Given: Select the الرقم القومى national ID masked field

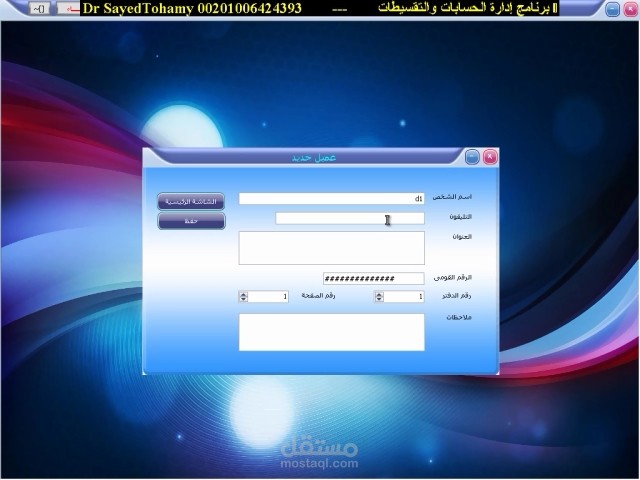Looking at the screenshot, I should (x=373, y=278).
